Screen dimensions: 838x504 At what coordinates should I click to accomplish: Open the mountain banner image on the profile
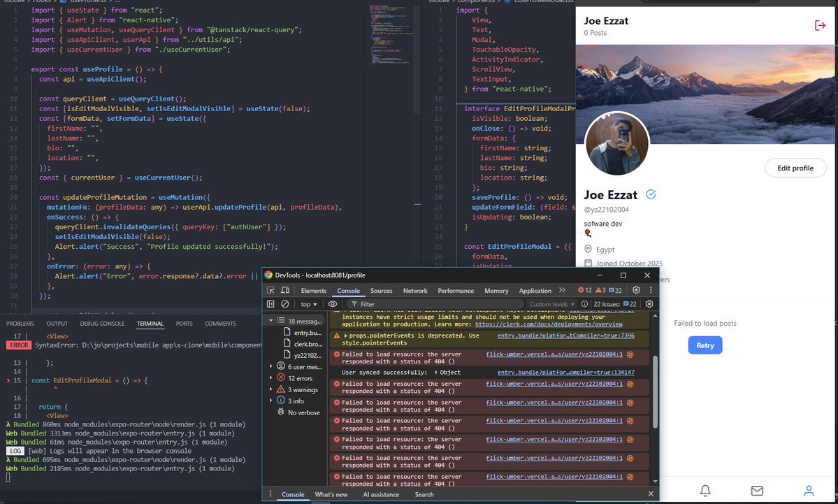coord(707,94)
